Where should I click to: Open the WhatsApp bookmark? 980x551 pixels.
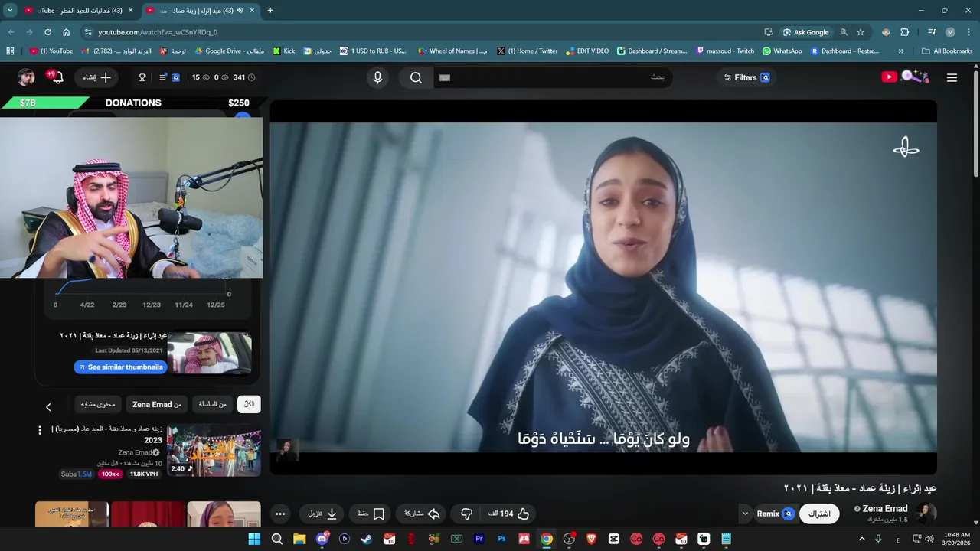782,51
